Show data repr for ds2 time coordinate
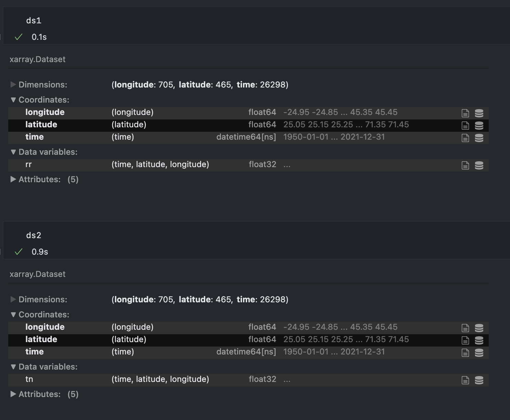 [x=479, y=352]
